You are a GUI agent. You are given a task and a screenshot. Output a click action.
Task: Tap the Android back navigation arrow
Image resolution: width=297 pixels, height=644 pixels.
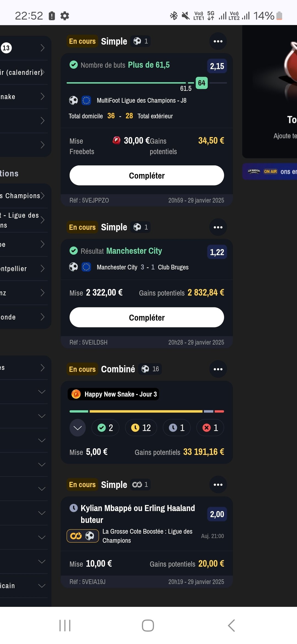(232, 626)
